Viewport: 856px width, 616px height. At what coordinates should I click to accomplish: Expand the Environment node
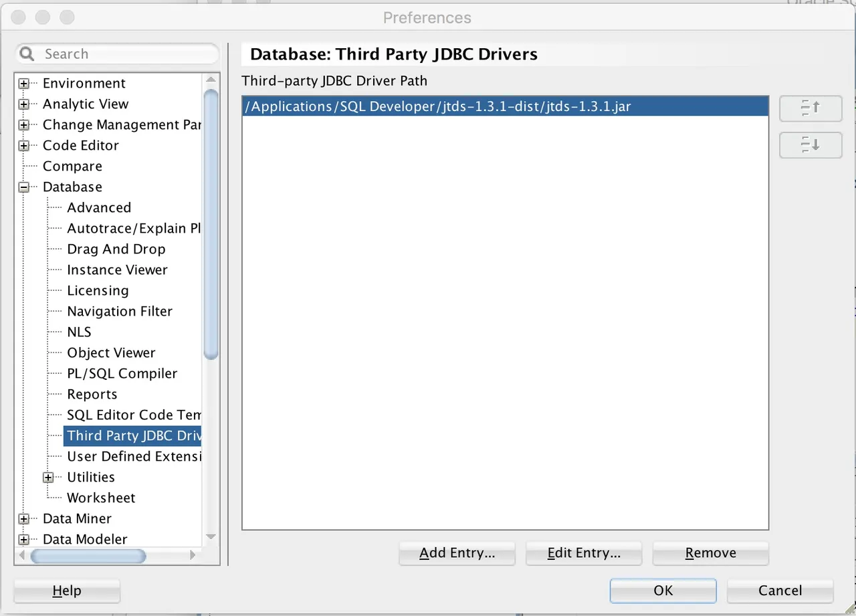click(24, 84)
